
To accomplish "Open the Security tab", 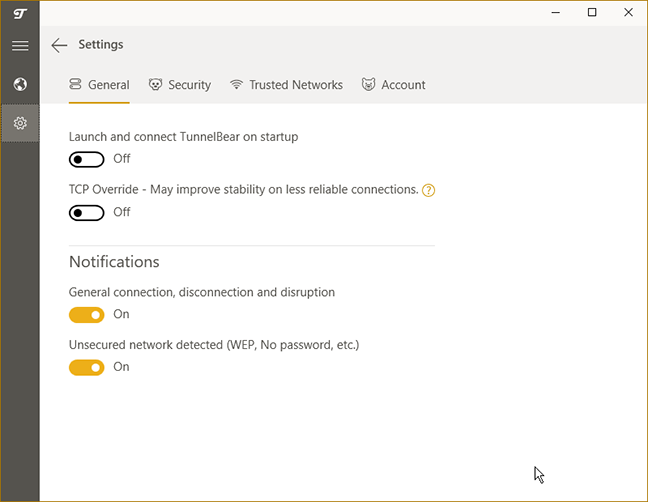I will (189, 85).
